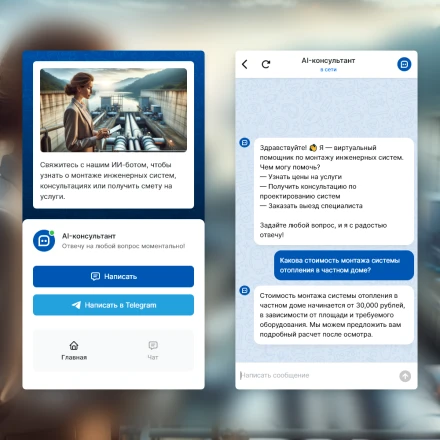
Task: Click the Telegram paper plane icon
Action: tap(76, 305)
